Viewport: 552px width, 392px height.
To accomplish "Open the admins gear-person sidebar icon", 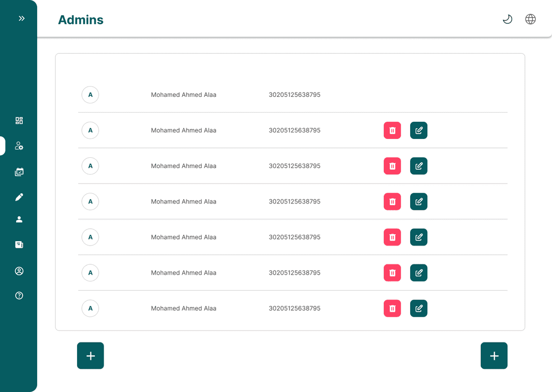I will pyautogui.click(x=19, y=146).
